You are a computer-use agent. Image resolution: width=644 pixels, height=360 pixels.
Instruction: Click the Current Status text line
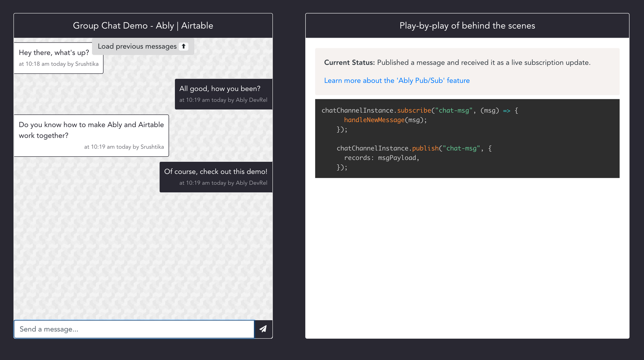coord(457,63)
